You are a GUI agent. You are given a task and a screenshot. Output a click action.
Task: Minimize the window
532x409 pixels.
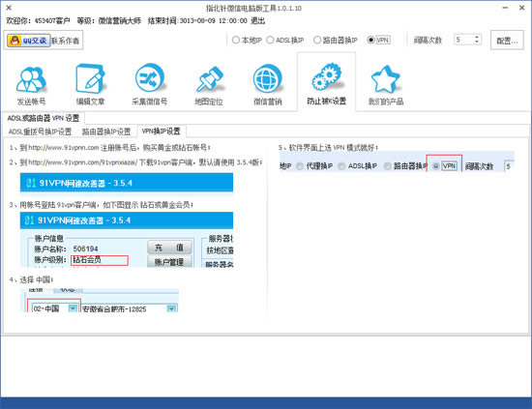(506, 8)
